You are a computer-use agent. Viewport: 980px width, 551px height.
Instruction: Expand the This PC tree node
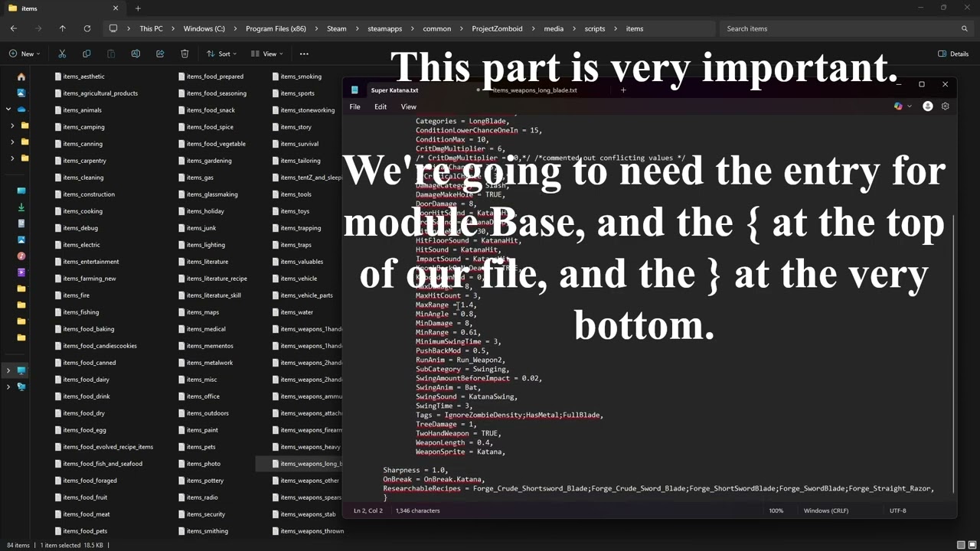pos(8,370)
